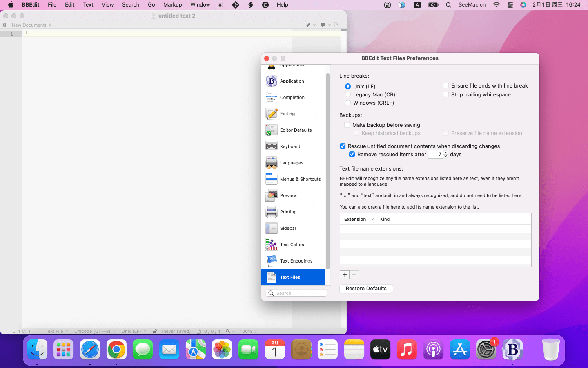Open Text Encodings preferences pane
Viewport: 588px width, 368px height.
[293, 261]
